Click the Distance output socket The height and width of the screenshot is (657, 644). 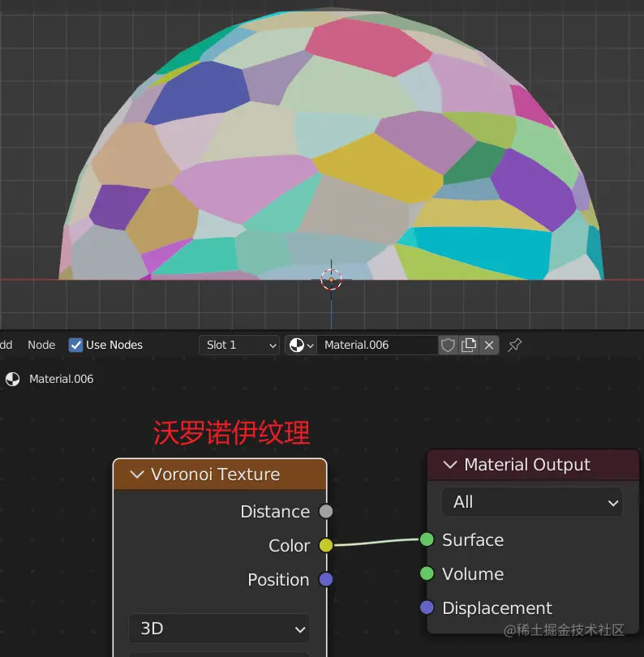click(326, 512)
